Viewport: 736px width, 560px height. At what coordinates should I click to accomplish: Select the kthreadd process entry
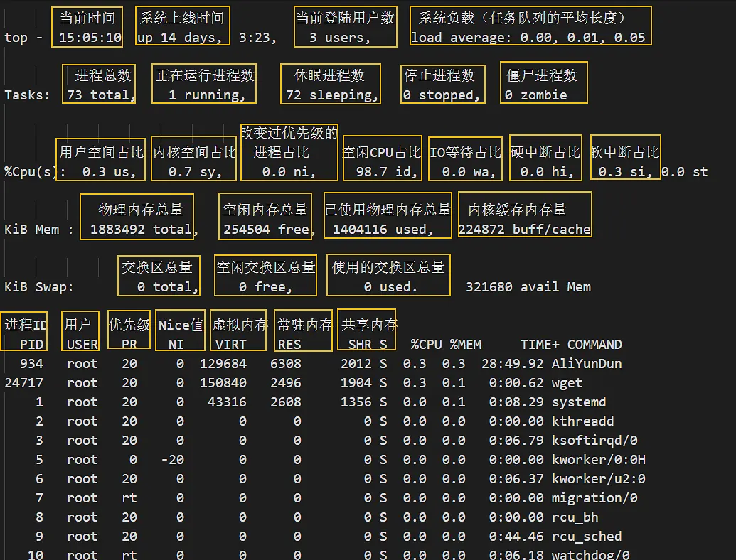582,421
